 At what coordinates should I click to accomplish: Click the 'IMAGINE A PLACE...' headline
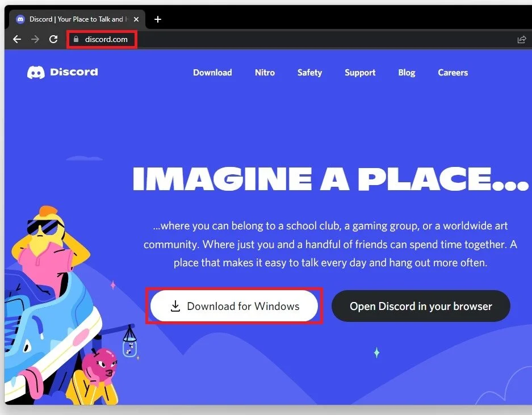(330, 178)
